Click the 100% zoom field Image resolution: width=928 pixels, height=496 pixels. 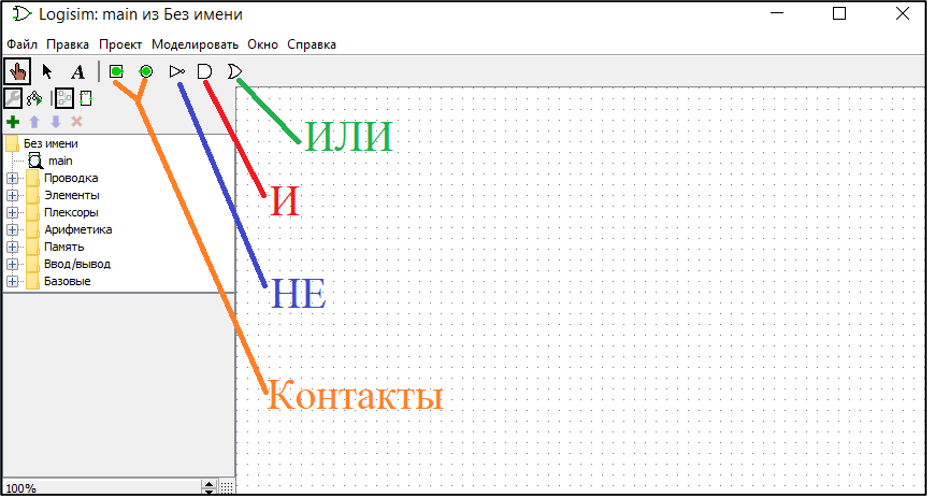pos(102,488)
